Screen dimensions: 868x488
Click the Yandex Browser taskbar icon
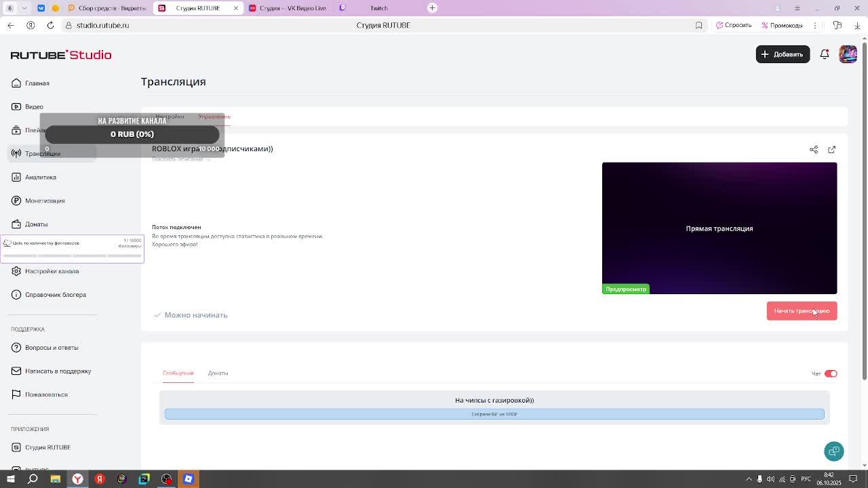click(77, 479)
